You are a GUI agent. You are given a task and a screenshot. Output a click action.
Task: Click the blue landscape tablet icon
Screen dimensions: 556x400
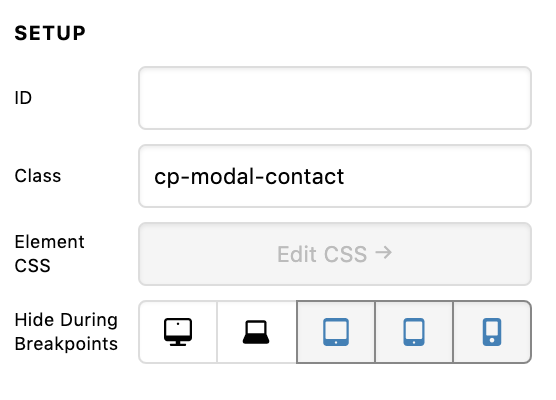[336, 332]
